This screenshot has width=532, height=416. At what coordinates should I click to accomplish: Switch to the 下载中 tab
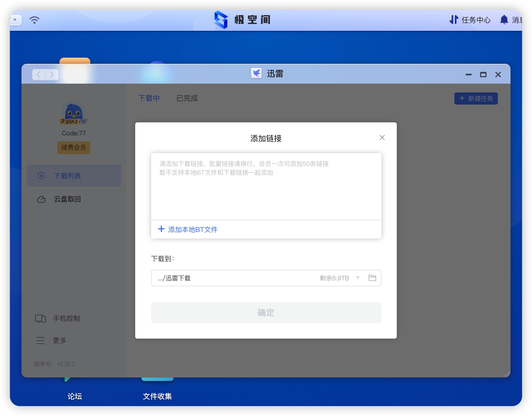click(149, 98)
